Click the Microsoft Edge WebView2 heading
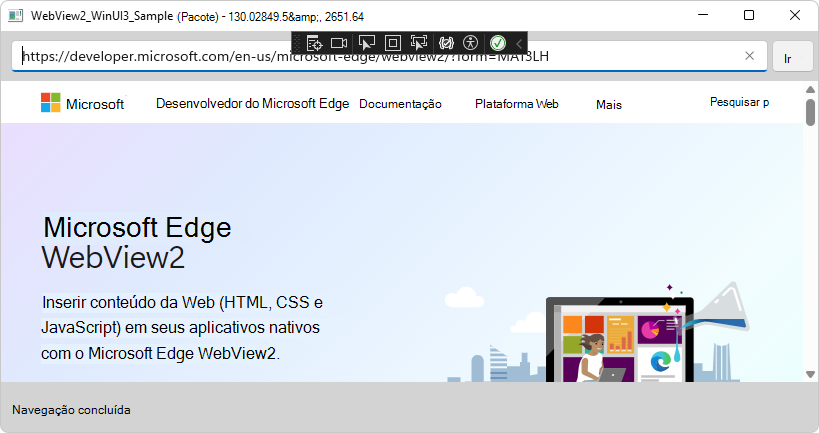This screenshot has height=433, width=819. 136,242
